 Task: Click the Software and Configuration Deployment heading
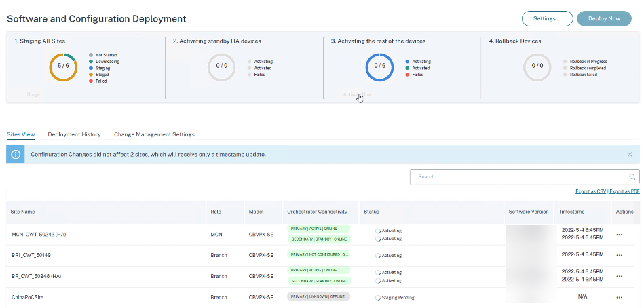[96, 18]
